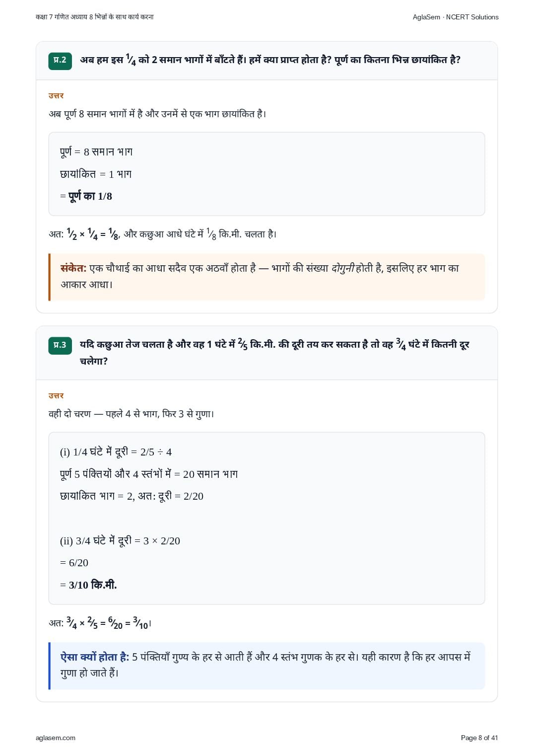Viewport: 534px width, 756px height.
Task: Click the chapter title in the page header
Action: [x=95, y=17]
